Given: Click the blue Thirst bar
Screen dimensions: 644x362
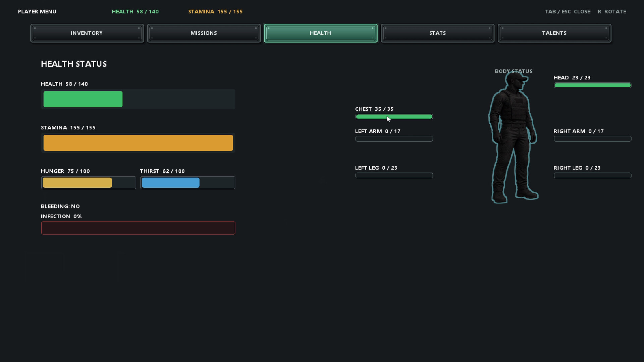Looking at the screenshot, I should click(x=187, y=183).
